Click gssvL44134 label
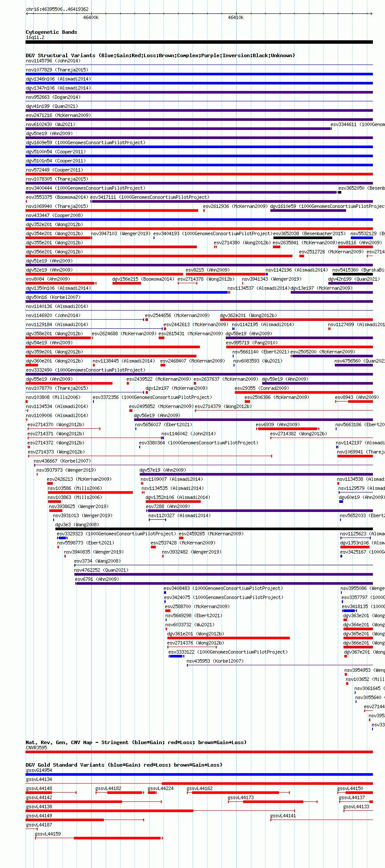 (x=39, y=779)
